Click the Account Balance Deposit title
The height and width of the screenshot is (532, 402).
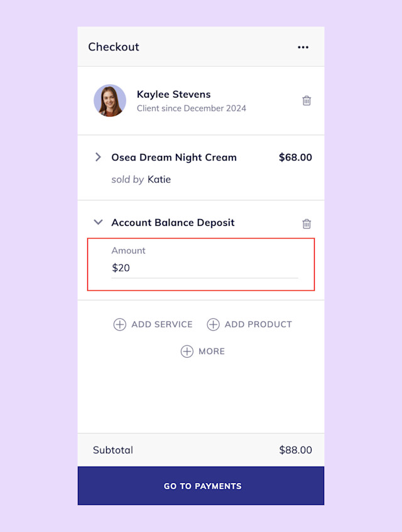(173, 223)
